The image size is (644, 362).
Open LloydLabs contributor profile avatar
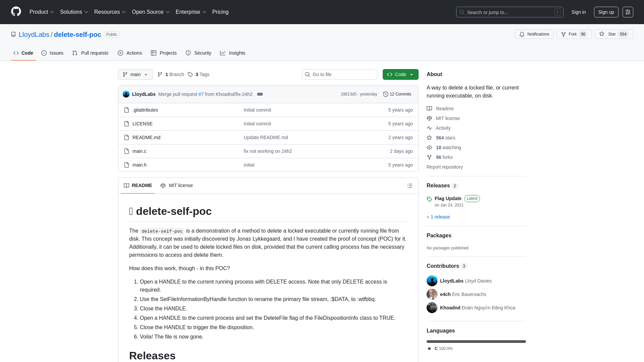[432, 281]
